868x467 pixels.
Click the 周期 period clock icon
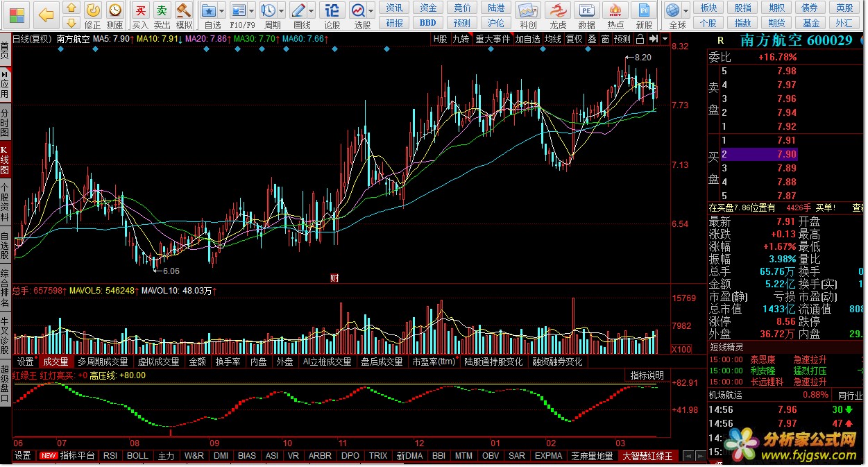click(x=268, y=10)
